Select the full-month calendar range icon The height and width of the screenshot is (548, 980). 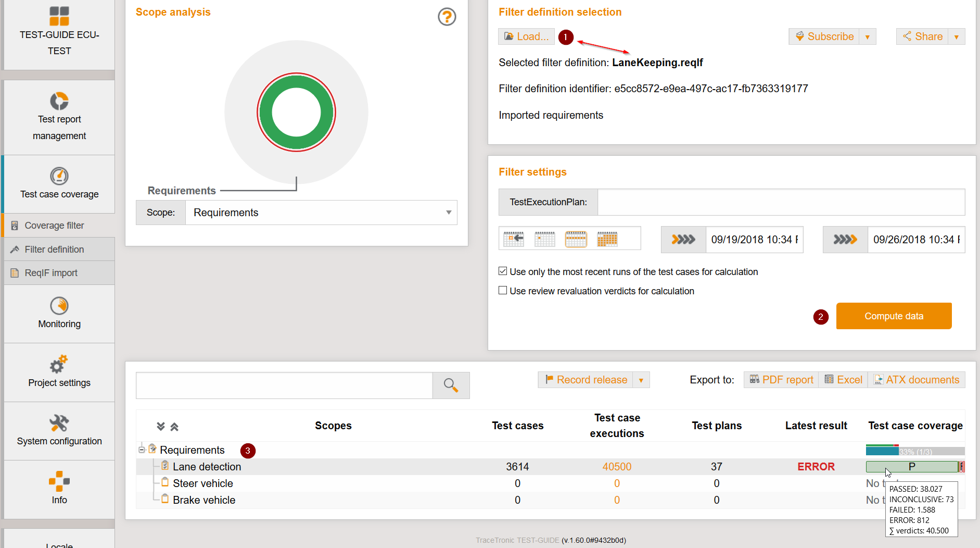click(607, 239)
